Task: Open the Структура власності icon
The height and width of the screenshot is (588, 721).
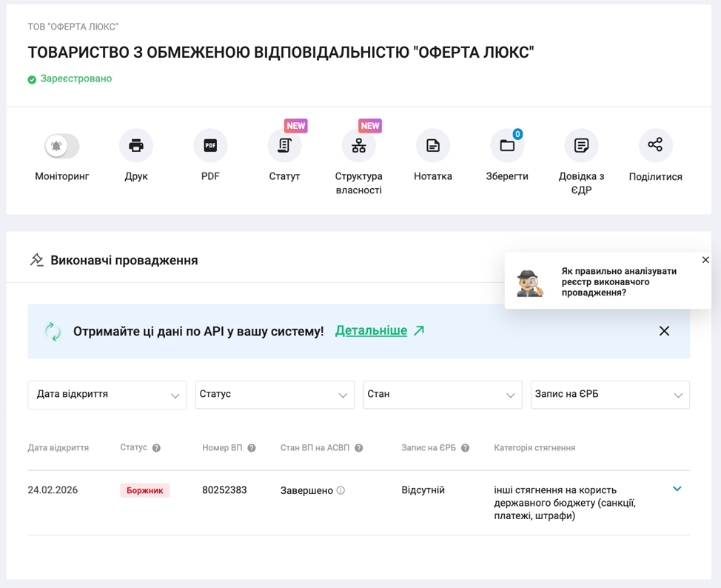Action: point(359,146)
